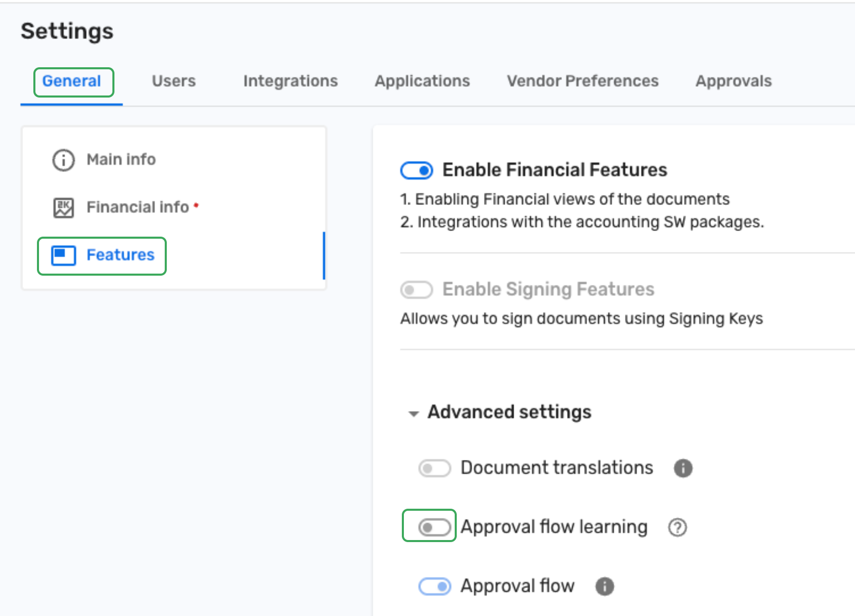Click help icon next to Approval flow learning
This screenshot has height=616, width=855.
677,527
